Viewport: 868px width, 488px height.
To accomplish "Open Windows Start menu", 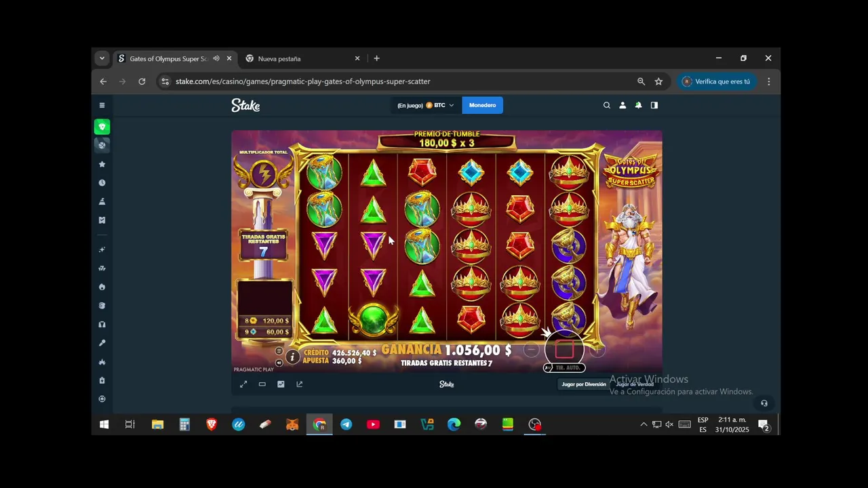I will (x=104, y=424).
